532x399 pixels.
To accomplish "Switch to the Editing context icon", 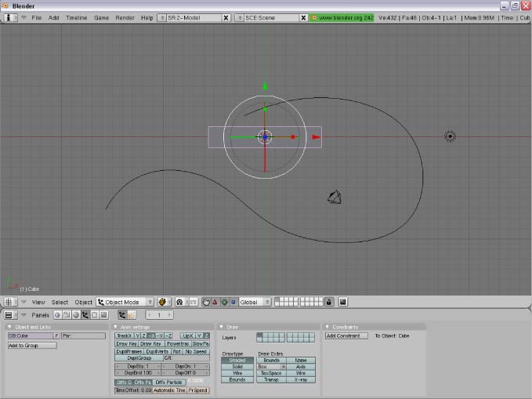I will pyautogui.click(x=94, y=315).
